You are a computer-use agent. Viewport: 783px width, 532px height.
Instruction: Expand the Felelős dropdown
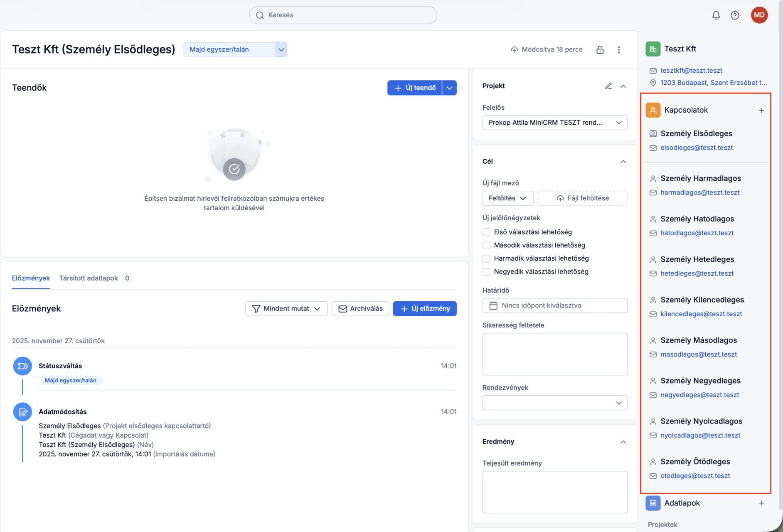tap(554, 123)
